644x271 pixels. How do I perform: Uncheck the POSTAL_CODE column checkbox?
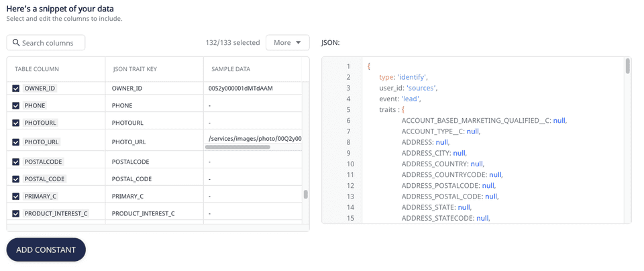[16, 180]
